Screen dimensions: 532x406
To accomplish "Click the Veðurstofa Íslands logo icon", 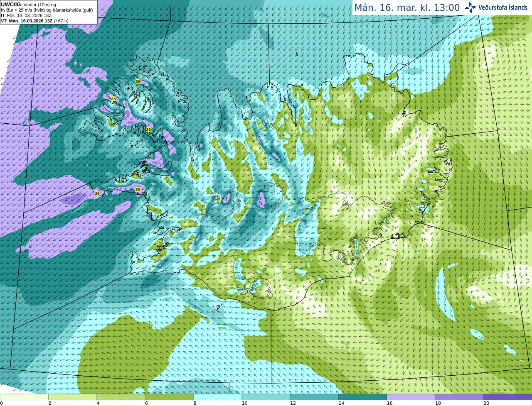I will pos(470,7).
